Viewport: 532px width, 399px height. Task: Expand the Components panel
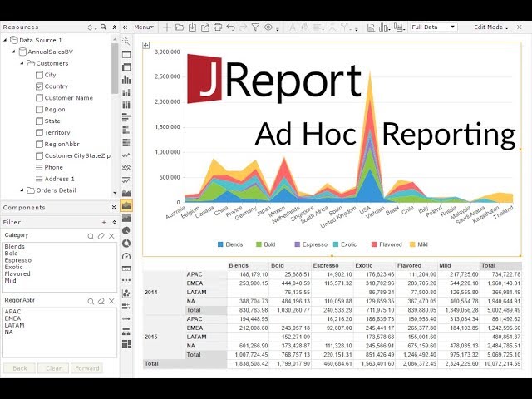(114, 208)
